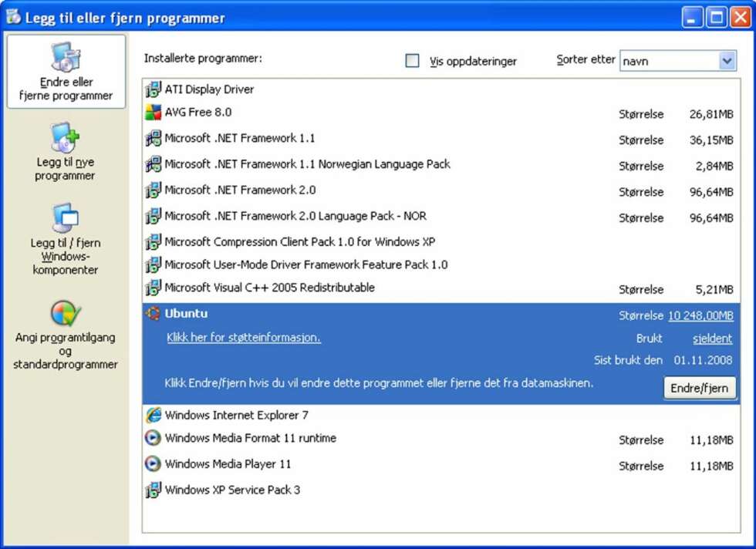
Task: Click the 'Installerte programmer:' label
Action: (203, 59)
